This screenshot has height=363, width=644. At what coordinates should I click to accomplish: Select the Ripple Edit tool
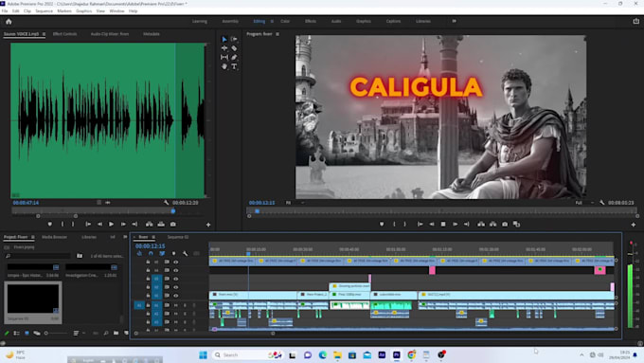click(x=224, y=48)
